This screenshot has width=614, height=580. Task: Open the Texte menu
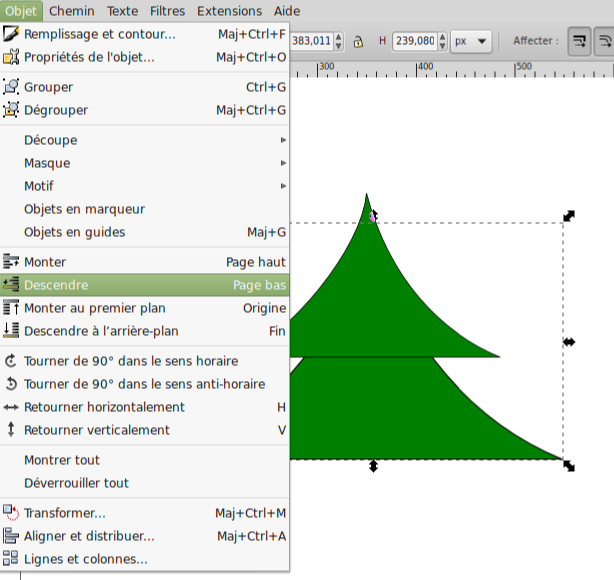click(x=123, y=11)
